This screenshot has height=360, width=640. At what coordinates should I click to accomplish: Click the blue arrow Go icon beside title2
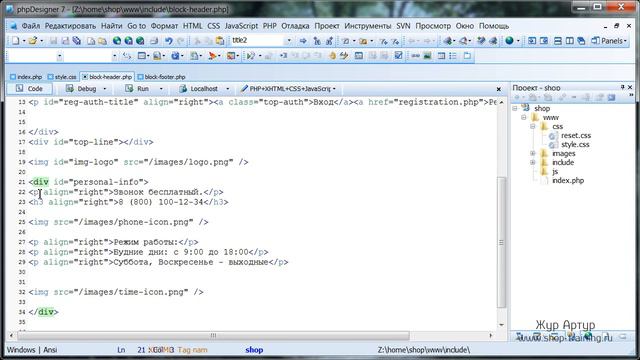click(x=303, y=41)
